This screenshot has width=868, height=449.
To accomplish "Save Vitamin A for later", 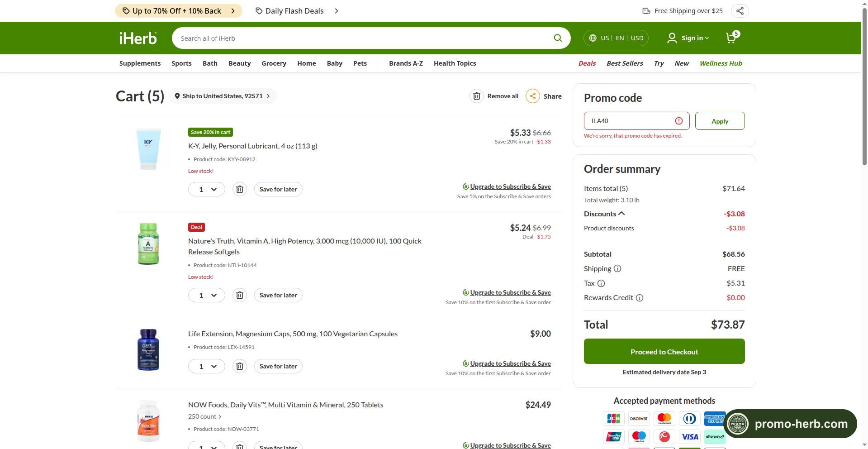I will (278, 295).
